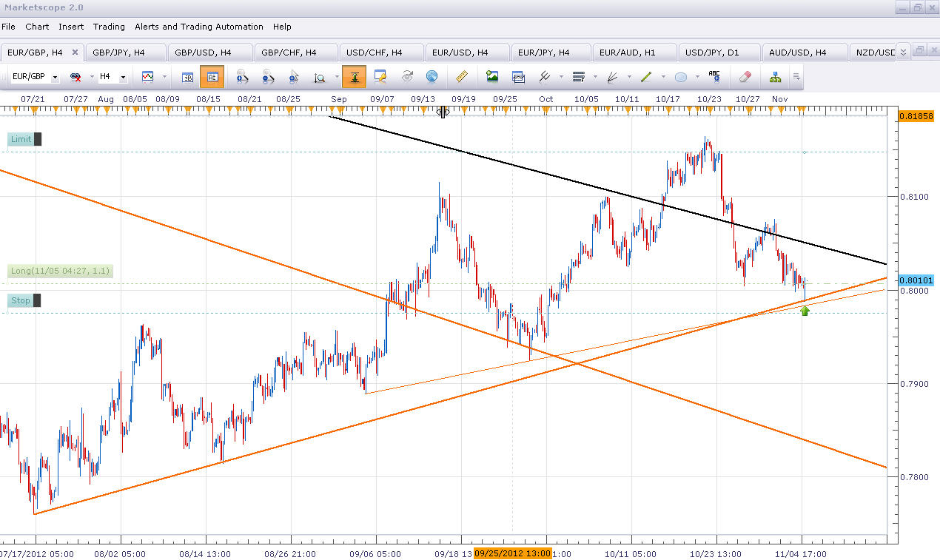The width and height of the screenshot is (940, 560).
Task: Select the ellipse shape tool
Action: pyautogui.click(x=681, y=77)
